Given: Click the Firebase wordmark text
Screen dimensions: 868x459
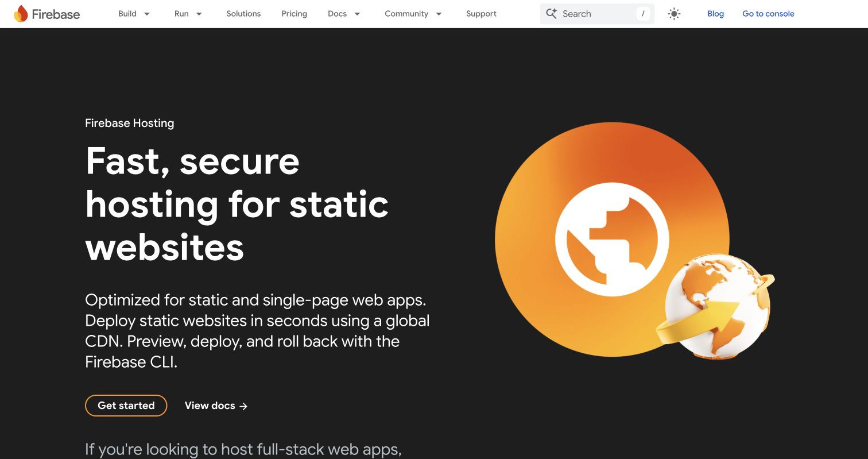Looking at the screenshot, I should 56,14.
